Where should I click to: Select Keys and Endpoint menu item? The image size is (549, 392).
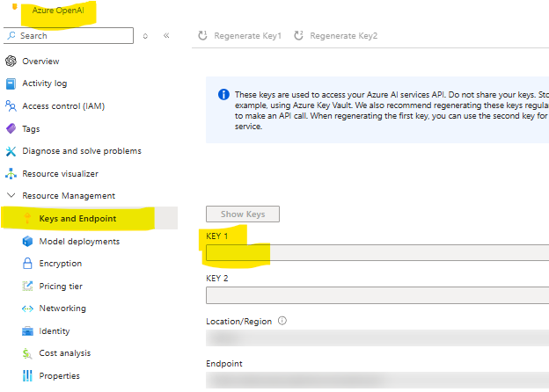tap(89, 219)
